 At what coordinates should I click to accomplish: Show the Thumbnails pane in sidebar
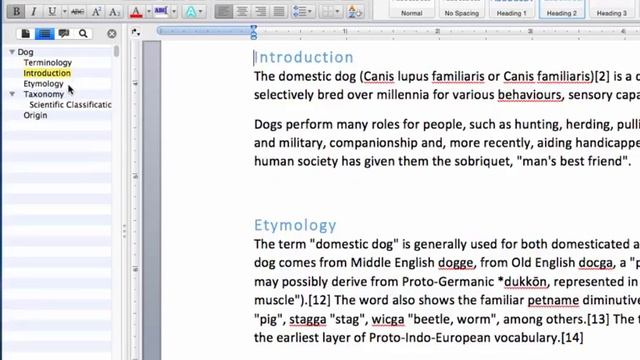[25, 33]
